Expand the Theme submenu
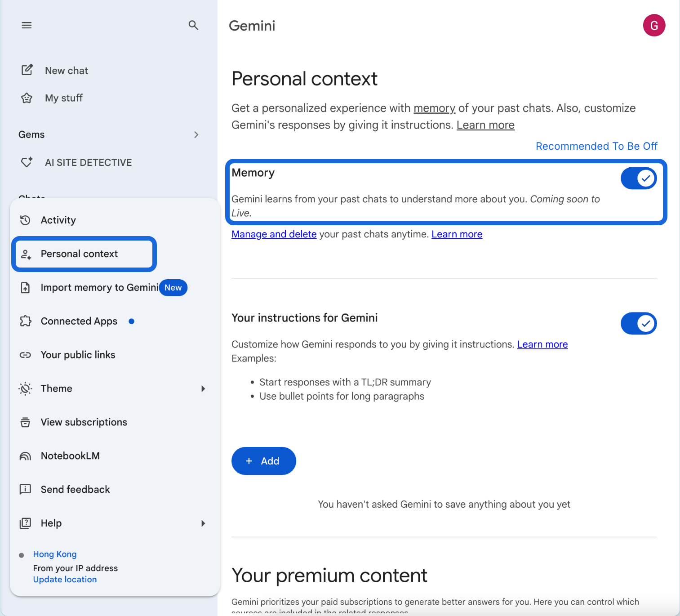The width and height of the screenshot is (680, 616). (x=56, y=388)
